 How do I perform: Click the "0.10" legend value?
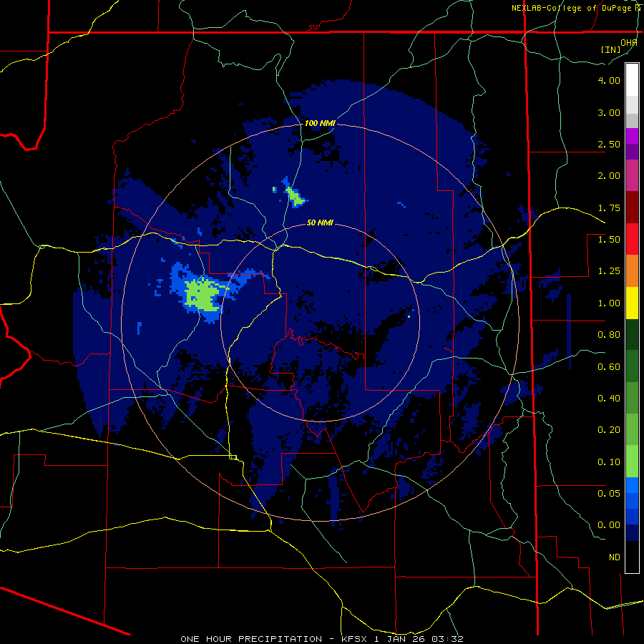coord(609,462)
